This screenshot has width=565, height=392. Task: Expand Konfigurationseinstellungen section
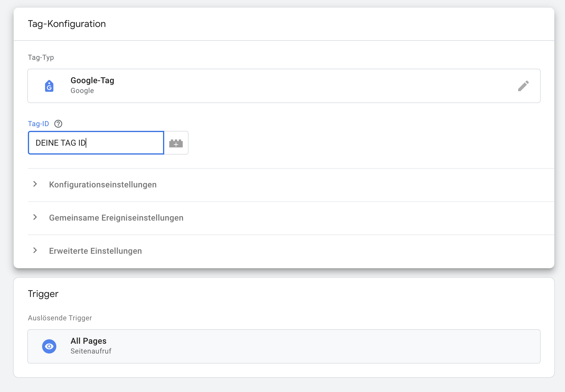[35, 184]
